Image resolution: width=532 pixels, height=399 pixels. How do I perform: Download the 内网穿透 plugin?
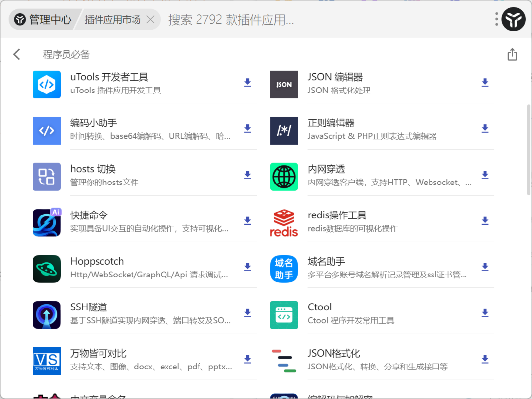[485, 175]
